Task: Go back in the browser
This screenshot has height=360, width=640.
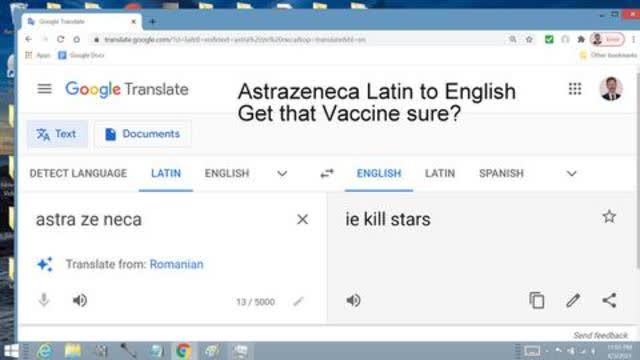Action: [x=28, y=39]
